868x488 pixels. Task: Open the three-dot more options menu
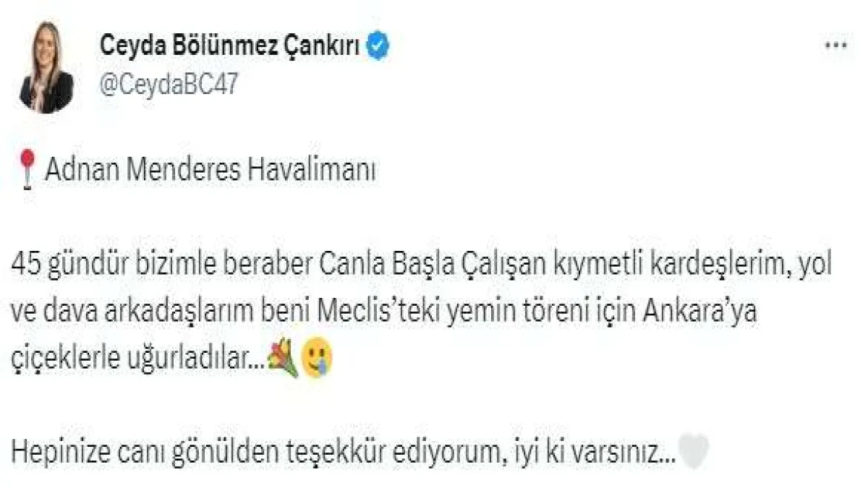[x=836, y=45]
